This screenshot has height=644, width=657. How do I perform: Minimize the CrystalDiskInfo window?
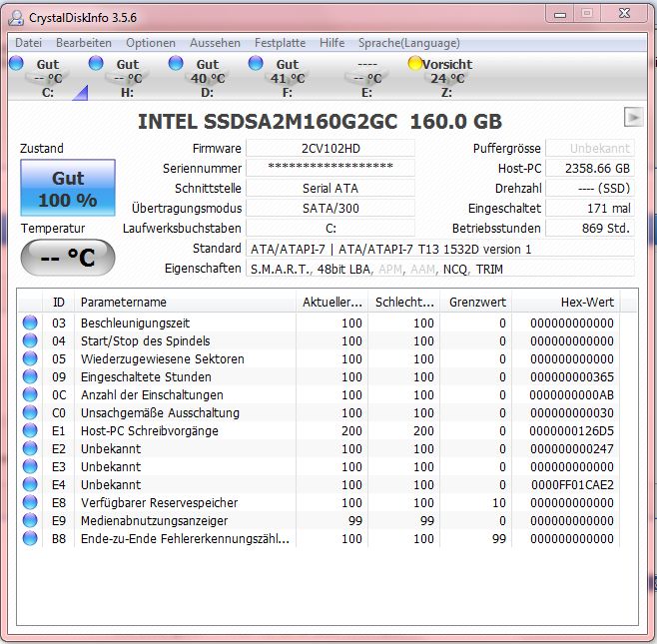tap(560, 14)
